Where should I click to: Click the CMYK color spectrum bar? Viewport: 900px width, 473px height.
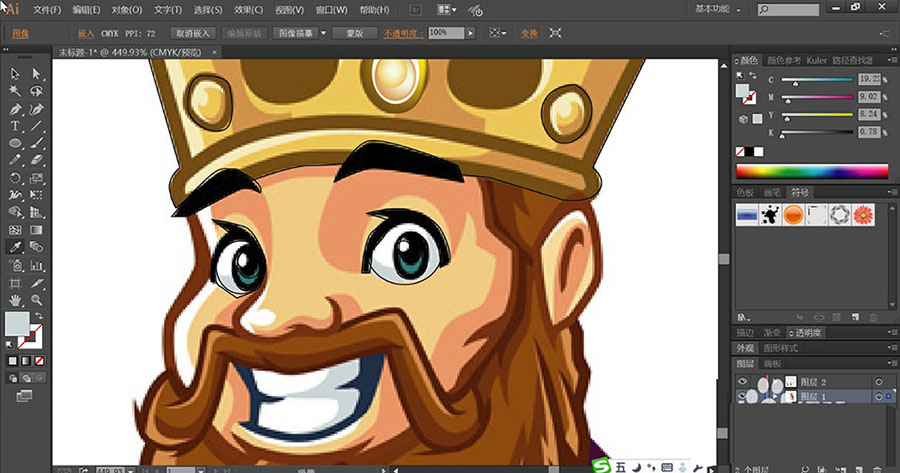tap(812, 170)
